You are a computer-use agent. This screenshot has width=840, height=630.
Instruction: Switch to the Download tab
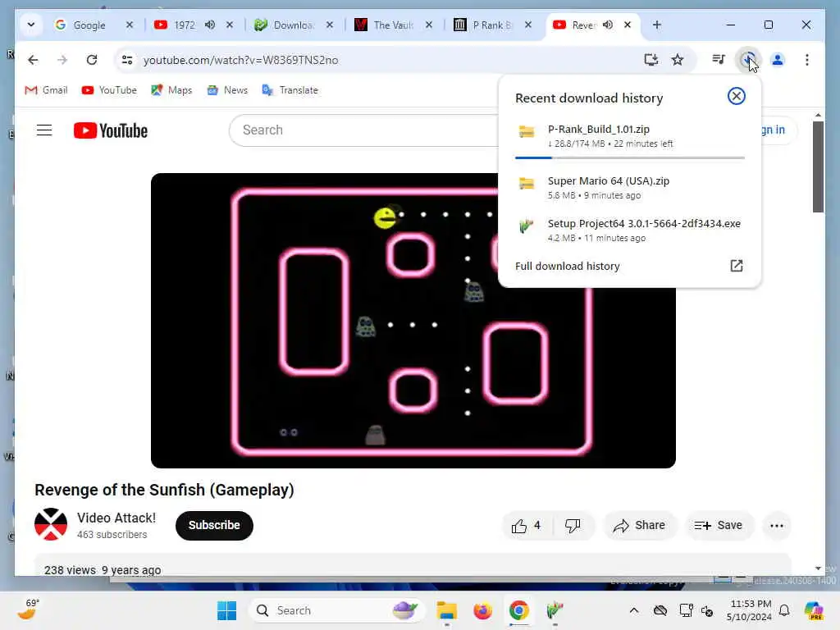(292, 25)
